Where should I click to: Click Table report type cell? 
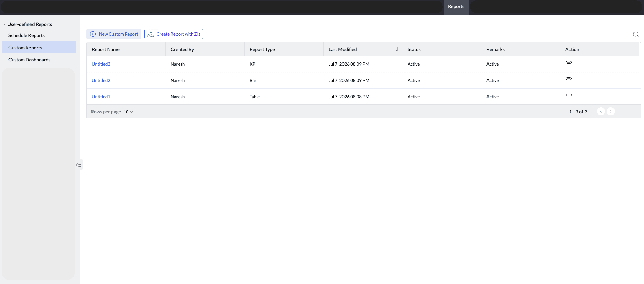click(x=255, y=97)
